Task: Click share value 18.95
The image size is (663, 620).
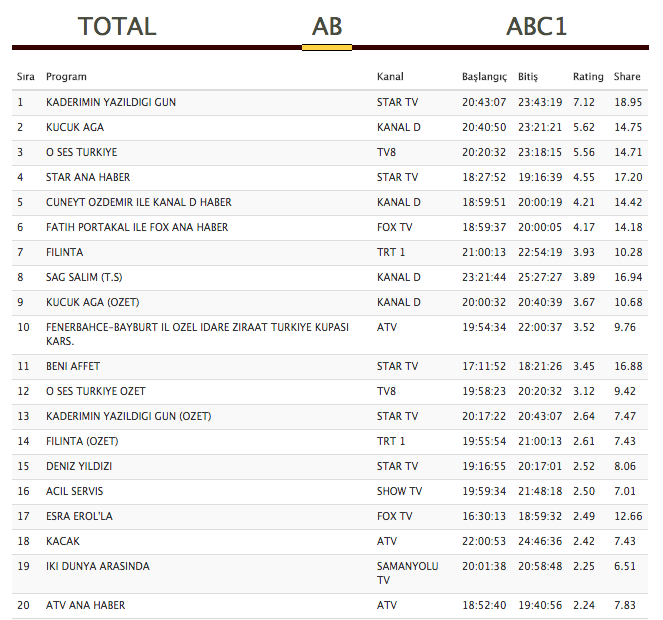Action: tap(628, 102)
